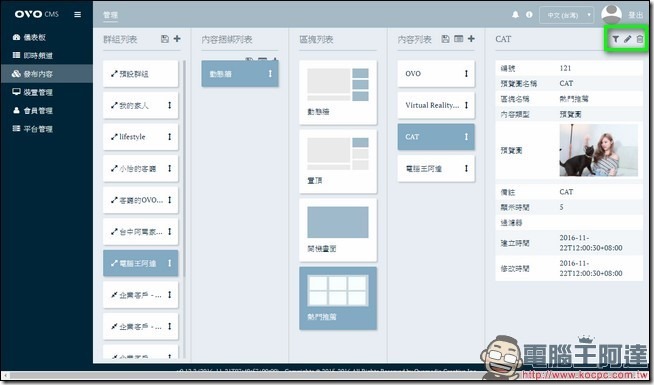This screenshot has width=654, height=385.
Task: Select the Virtual Reality content item
Action: point(436,105)
